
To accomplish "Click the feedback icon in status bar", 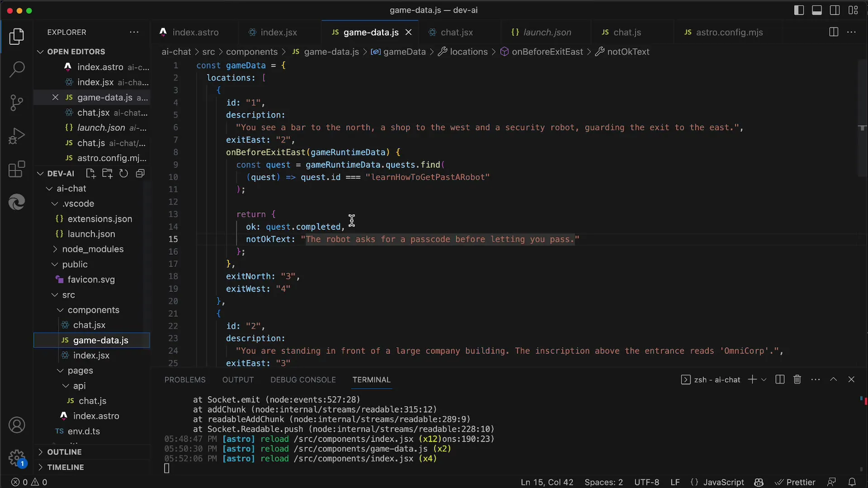I will [831, 482].
